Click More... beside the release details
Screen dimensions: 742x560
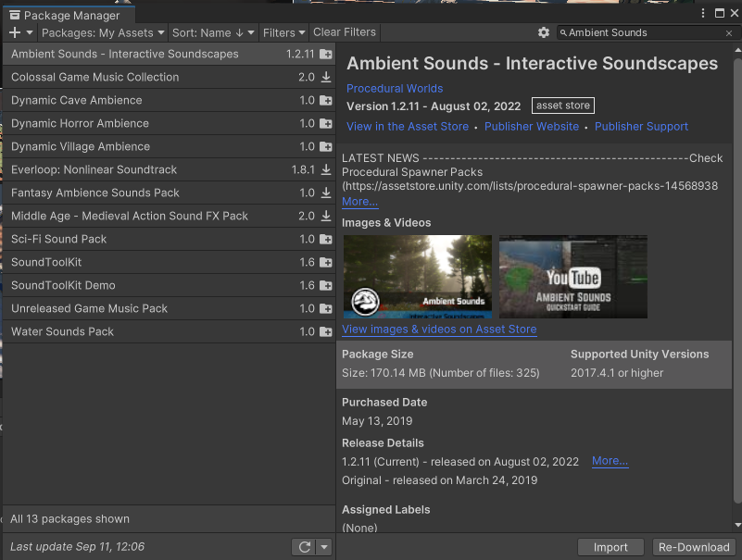[x=610, y=461]
